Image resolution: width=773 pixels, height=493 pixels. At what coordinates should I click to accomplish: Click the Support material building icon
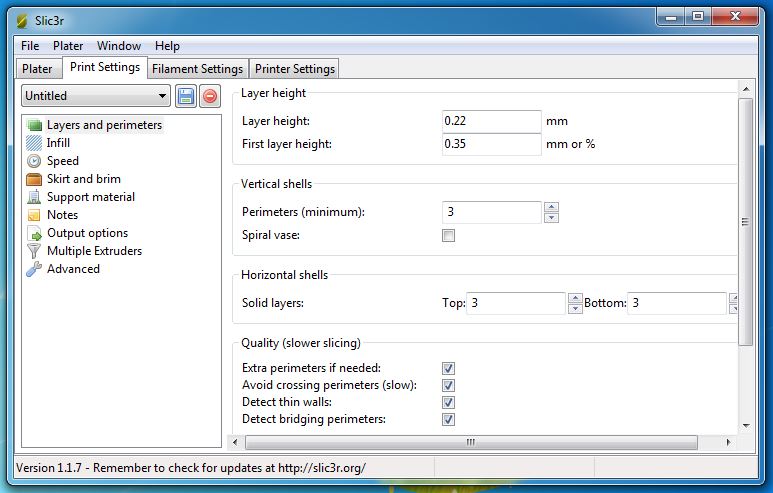34,197
